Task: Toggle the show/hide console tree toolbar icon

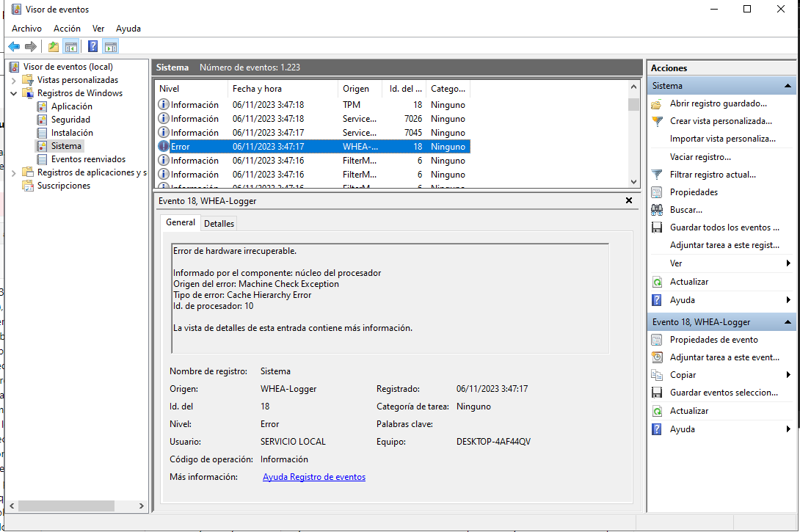Action: [71, 47]
